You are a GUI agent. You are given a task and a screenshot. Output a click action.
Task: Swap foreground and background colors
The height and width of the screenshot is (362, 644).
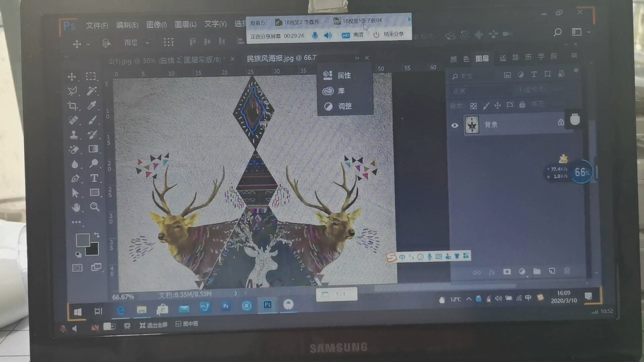(97, 235)
